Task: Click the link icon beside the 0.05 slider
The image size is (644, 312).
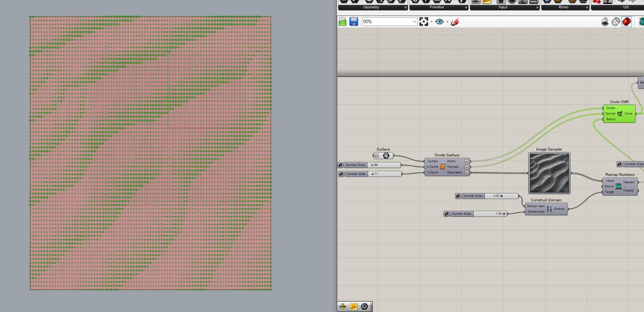Action: click(x=458, y=196)
